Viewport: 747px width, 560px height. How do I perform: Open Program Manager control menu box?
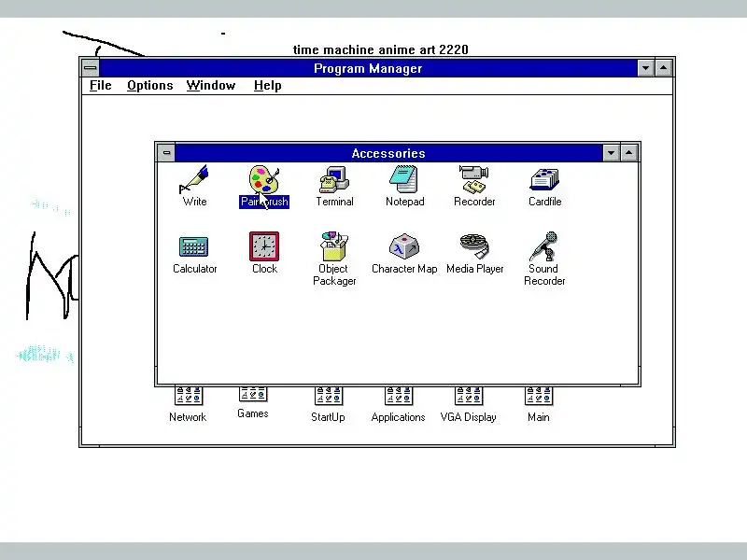(90, 68)
